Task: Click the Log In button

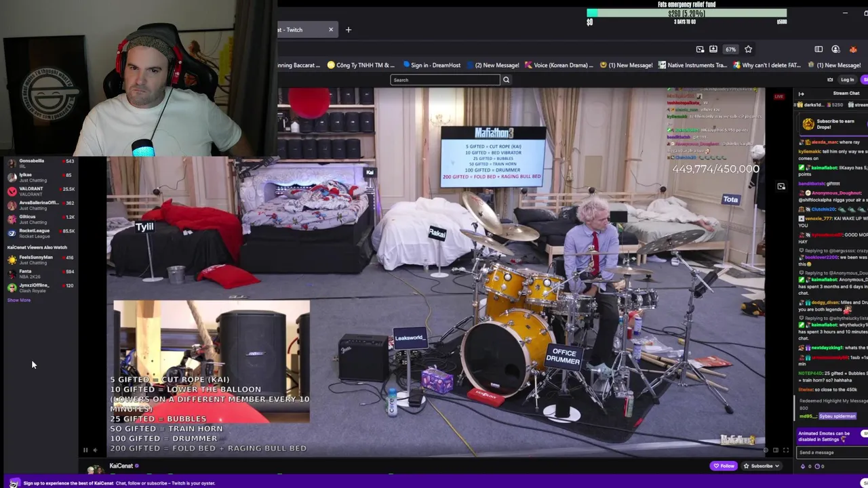Action: coord(847,80)
